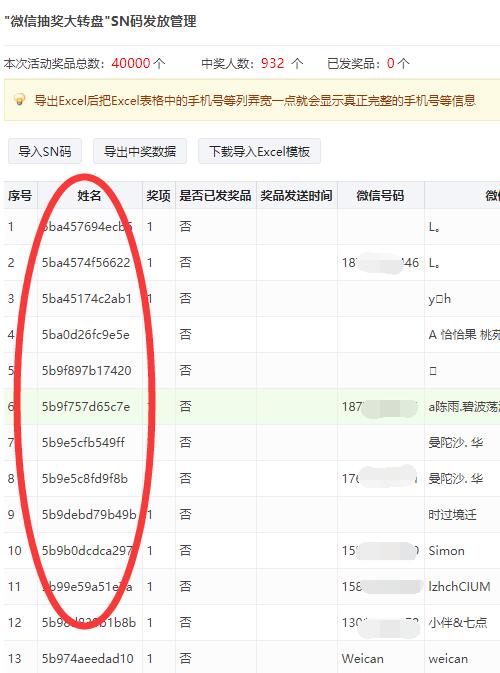This screenshot has height=673, width=500.
Task: Click the nickname lzhchCIUM in row 11
Action: coord(459,586)
